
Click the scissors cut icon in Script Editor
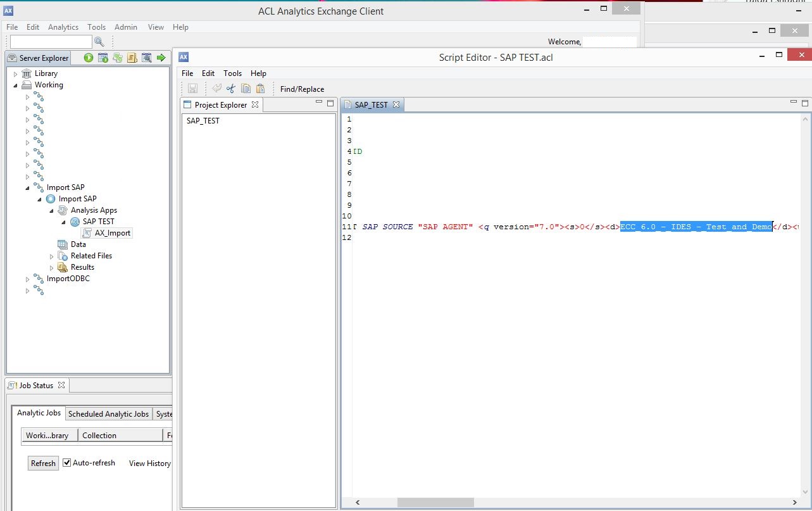tap(231, 89)
